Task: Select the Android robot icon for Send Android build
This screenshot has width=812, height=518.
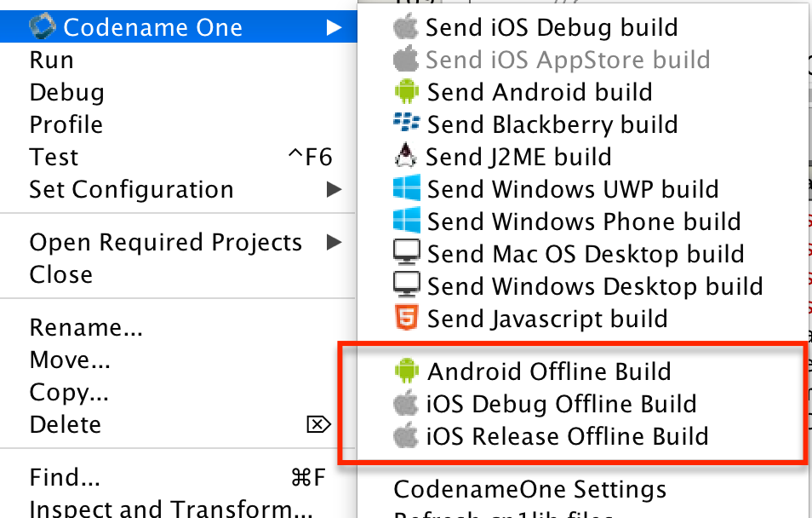Action: pos(406,92)
